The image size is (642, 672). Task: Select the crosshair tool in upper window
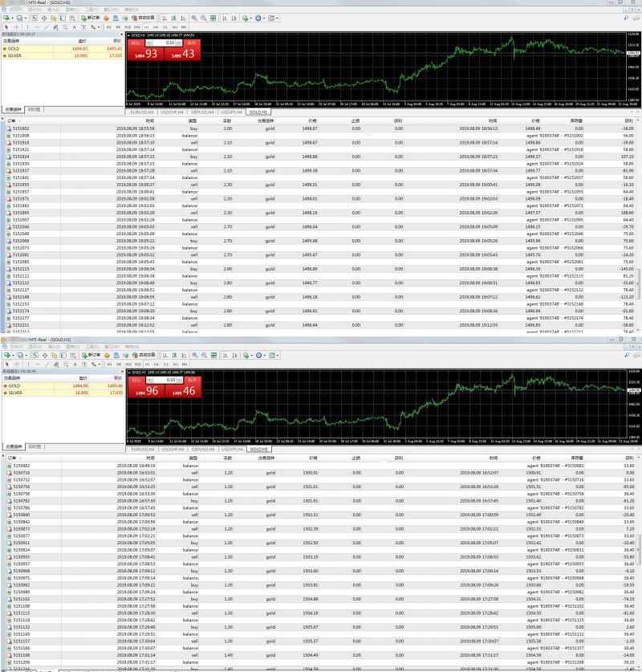pyautogui.click(x=18, y=26)
